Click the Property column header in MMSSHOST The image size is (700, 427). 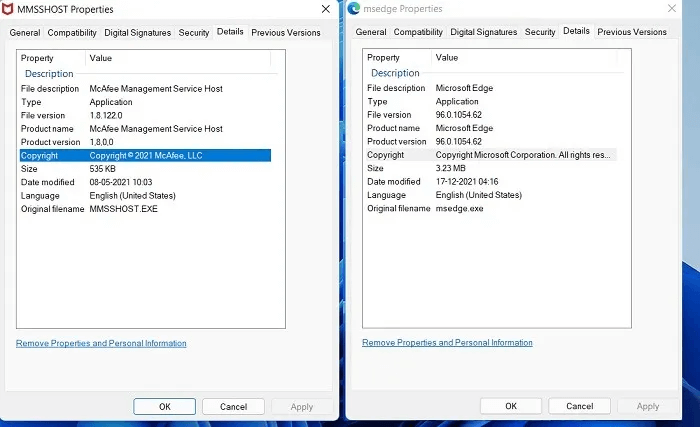click(x=50, y=58)
